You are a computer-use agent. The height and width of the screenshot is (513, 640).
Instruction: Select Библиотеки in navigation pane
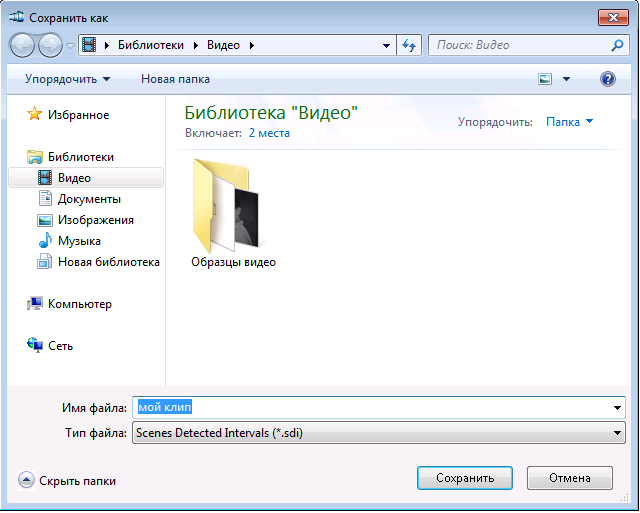coord(81,157)
